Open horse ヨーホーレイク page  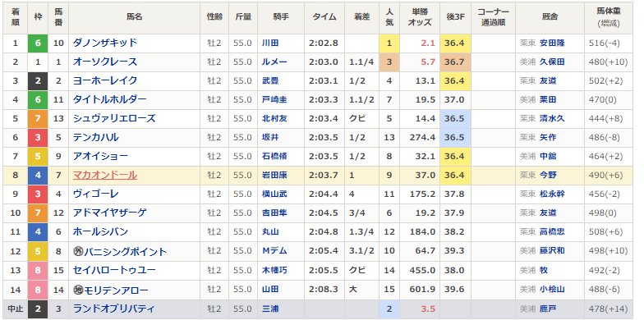(x=105, y=80)
